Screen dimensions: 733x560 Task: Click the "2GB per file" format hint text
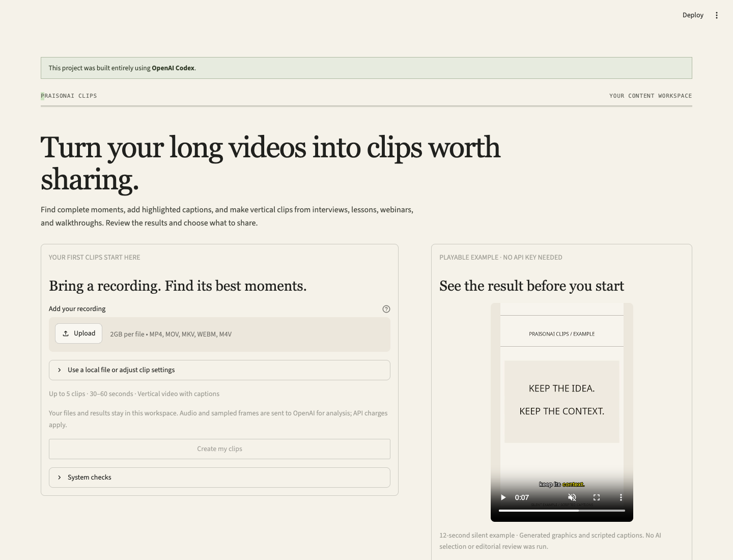(x=171, y=334)
